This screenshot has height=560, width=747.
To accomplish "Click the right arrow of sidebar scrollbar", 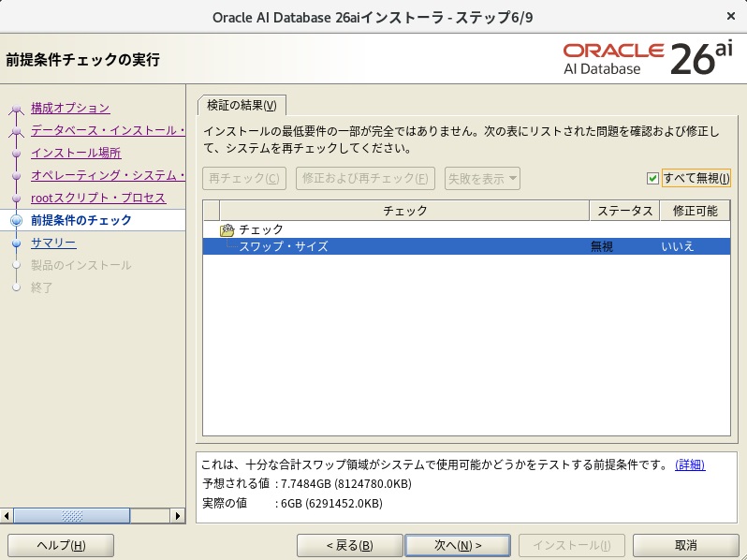I will pos(178,516).
